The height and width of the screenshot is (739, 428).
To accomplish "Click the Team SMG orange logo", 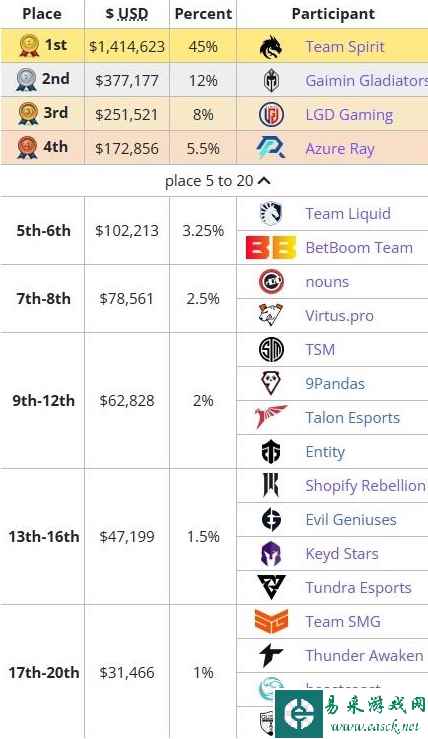I will 271,621.
